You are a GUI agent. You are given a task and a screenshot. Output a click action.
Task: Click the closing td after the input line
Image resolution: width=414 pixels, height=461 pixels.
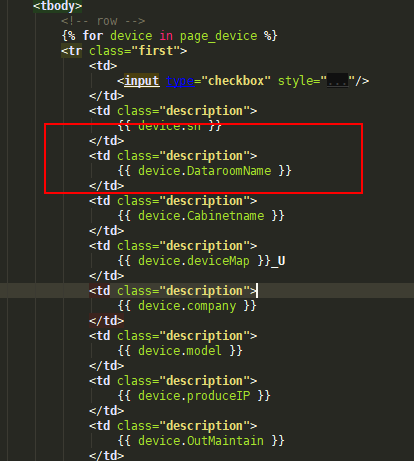click(107, 96)
